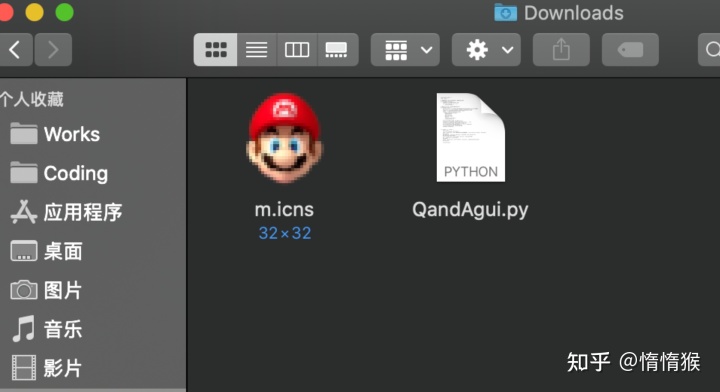
Task: Click the 个人收藏 sidebar section header
Action: tap(32, 99)
